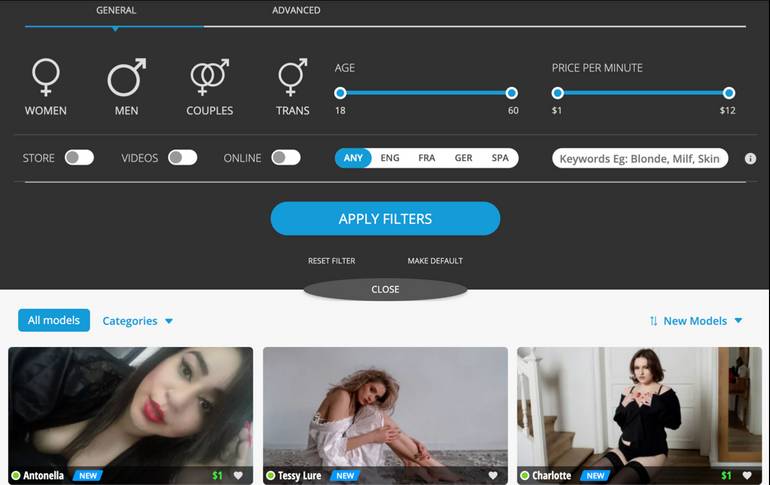Switch to the General tab

116,10
